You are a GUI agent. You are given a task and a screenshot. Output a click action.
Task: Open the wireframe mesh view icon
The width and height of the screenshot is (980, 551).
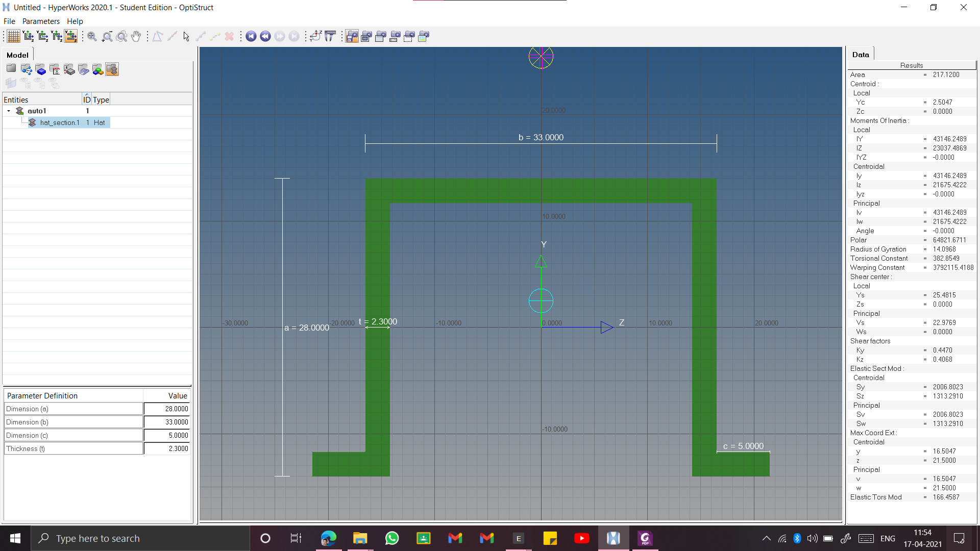click(84, 69)
